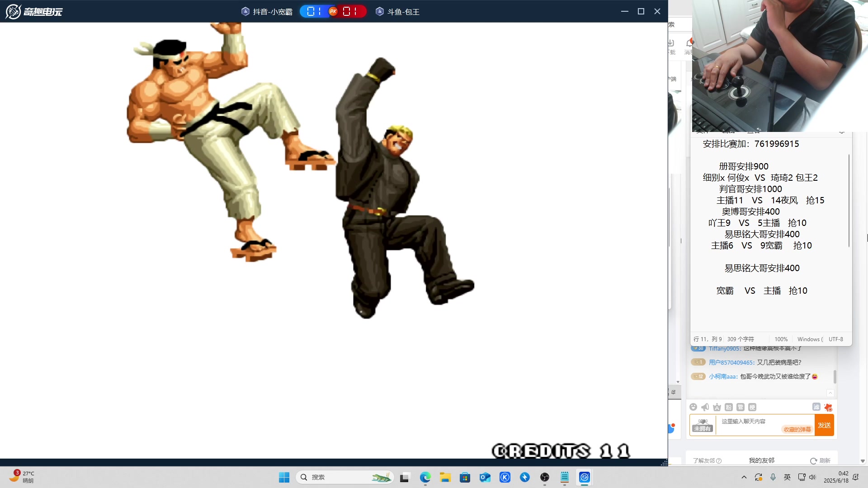The width and height of the screenshot is (868, 488).
Task: Click the microphone tray icon
Action: pos(773,477)
